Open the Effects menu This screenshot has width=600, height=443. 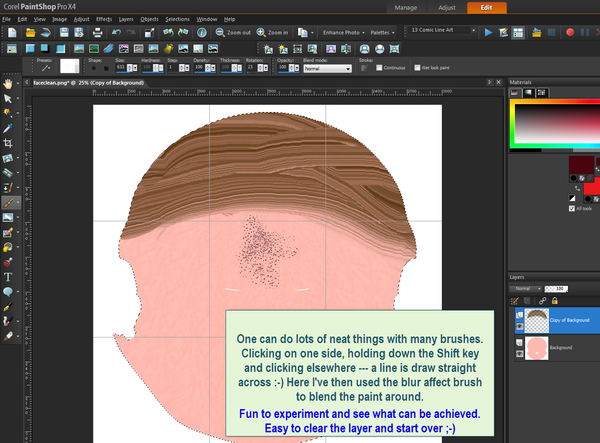click(104, 19)
